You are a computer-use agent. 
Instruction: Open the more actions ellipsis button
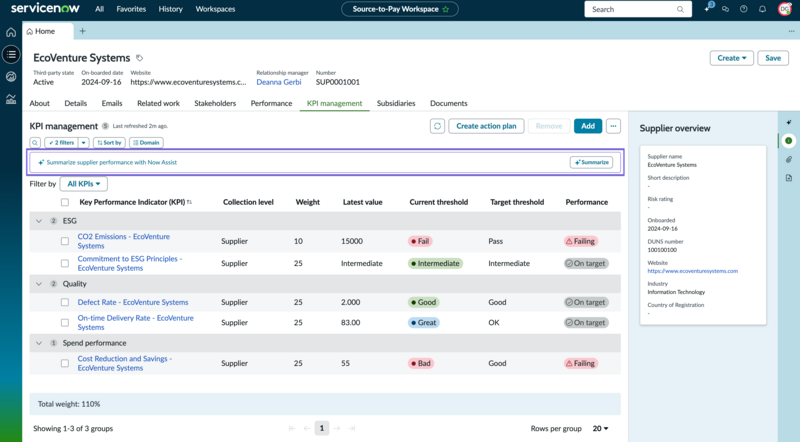tap(613, 126)
